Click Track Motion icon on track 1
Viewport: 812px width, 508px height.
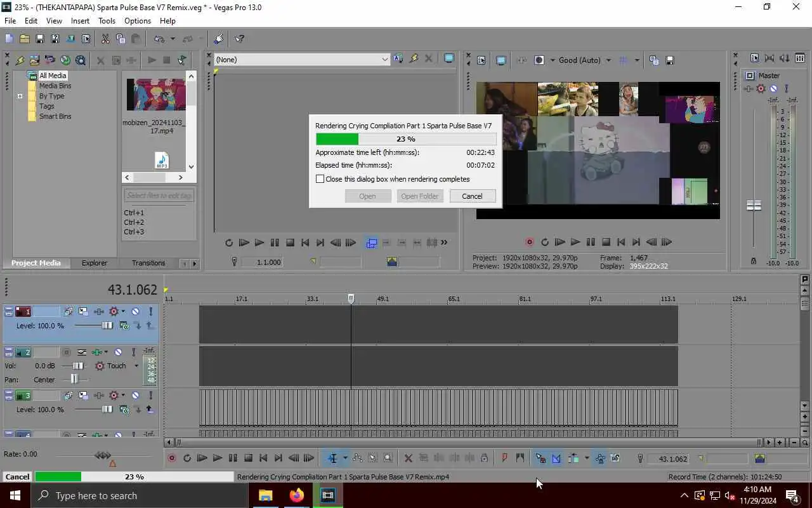click(83, 311)
